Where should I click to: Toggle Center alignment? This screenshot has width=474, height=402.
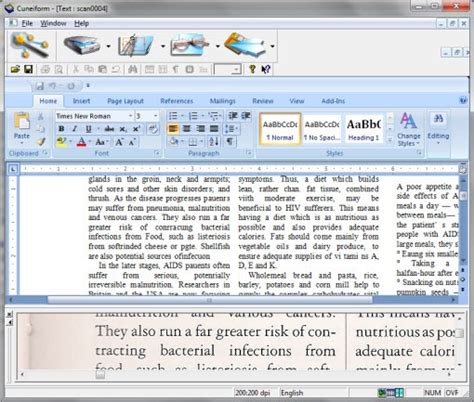pos(187,129)
